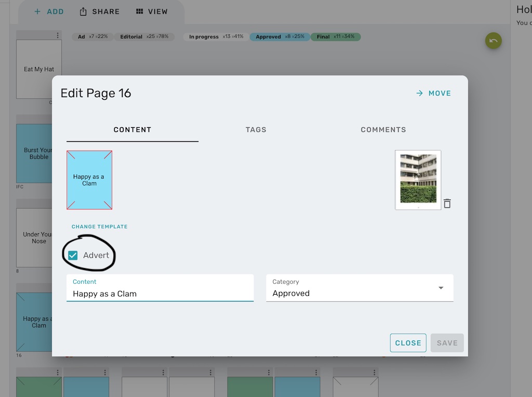The width and height of the screenshot is (532, 397).
Task: Open the three-dot menu on the Eat My Hat page
Action: pos(57,35)
